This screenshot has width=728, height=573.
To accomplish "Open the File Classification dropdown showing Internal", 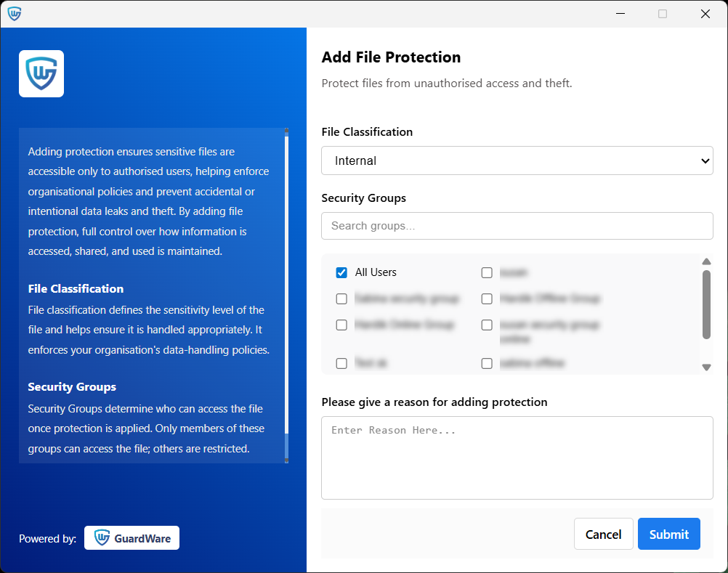I will click(x=517, y=160).
